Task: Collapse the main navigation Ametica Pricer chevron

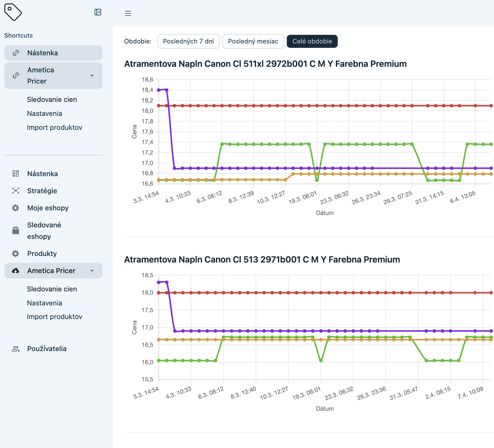Action: click(x=92, y=271)
